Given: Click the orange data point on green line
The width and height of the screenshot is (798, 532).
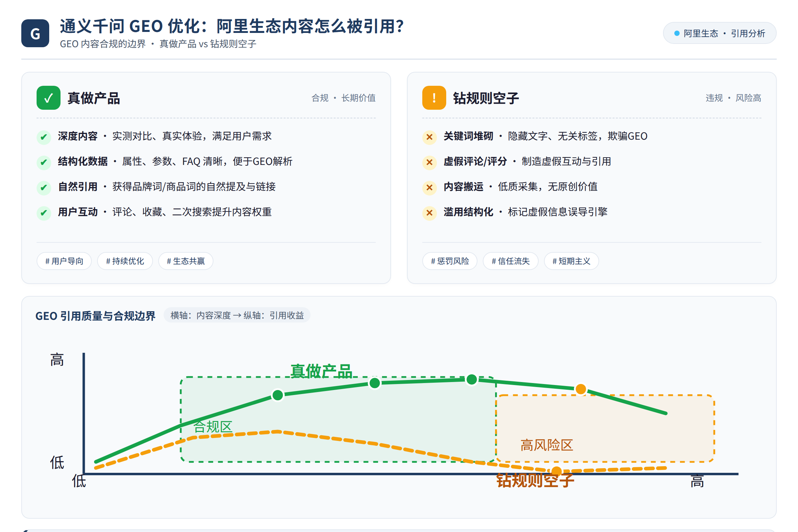Looking at the screenshot, I should click(x=581, y=389).
